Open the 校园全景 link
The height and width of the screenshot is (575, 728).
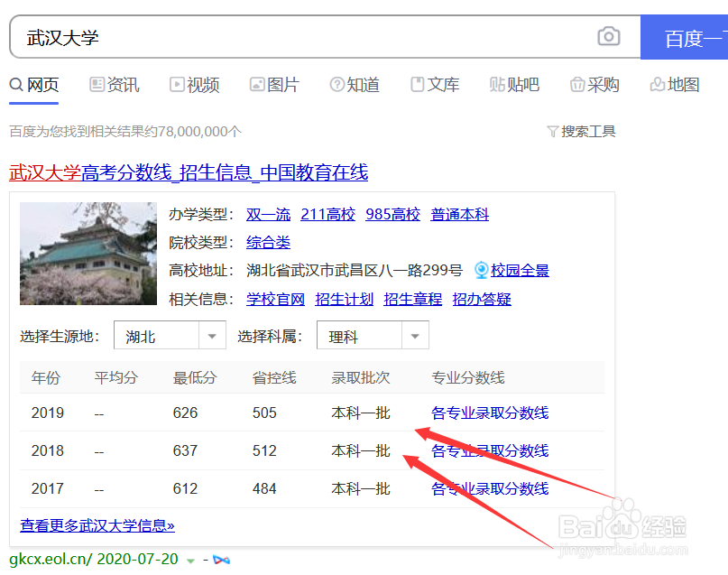point(520,270)
